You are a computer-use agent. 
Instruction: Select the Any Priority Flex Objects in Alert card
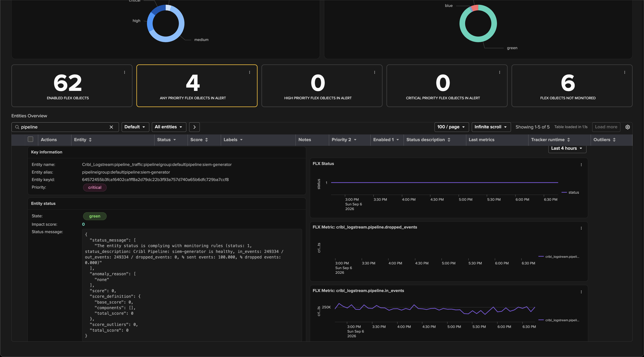click(x=197, y=86)
